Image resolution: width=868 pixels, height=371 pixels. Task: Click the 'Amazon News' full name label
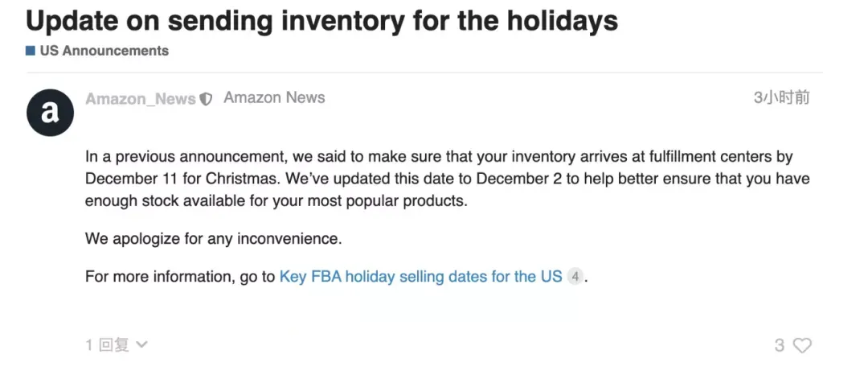point(274,98)
